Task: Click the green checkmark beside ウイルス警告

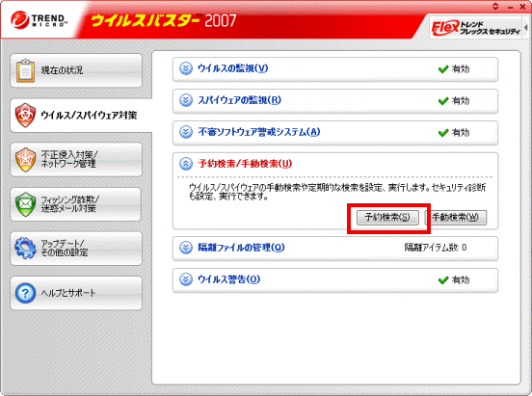Action: pyautogui.click(x=443, y=280)
